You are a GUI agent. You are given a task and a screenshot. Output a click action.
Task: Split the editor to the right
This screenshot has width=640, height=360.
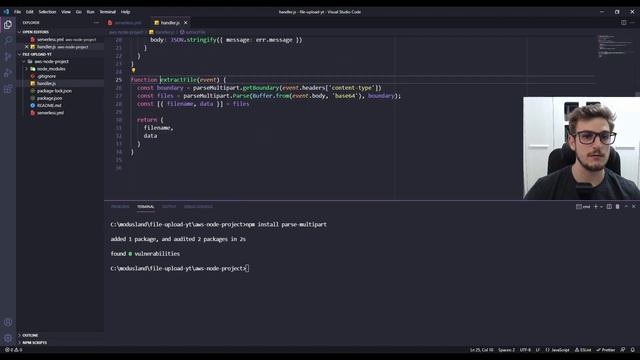624,23
